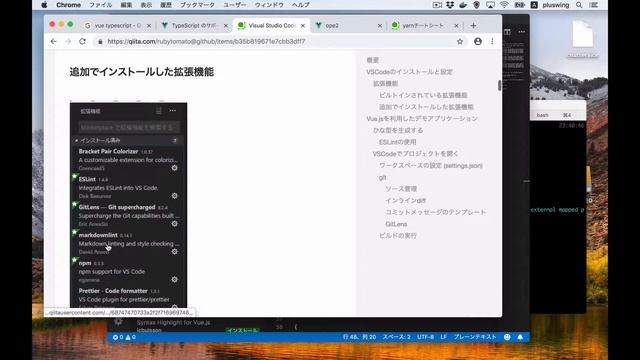Click the gear icon for GitLens extension

pyautogui.click(x=175, y=223)
